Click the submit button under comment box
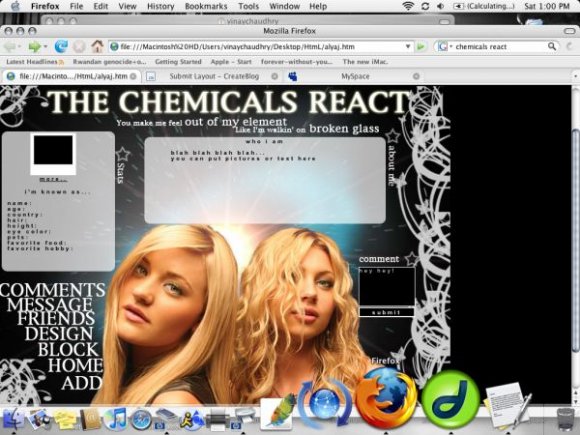 pyautogui.click(x=387, y=313)
